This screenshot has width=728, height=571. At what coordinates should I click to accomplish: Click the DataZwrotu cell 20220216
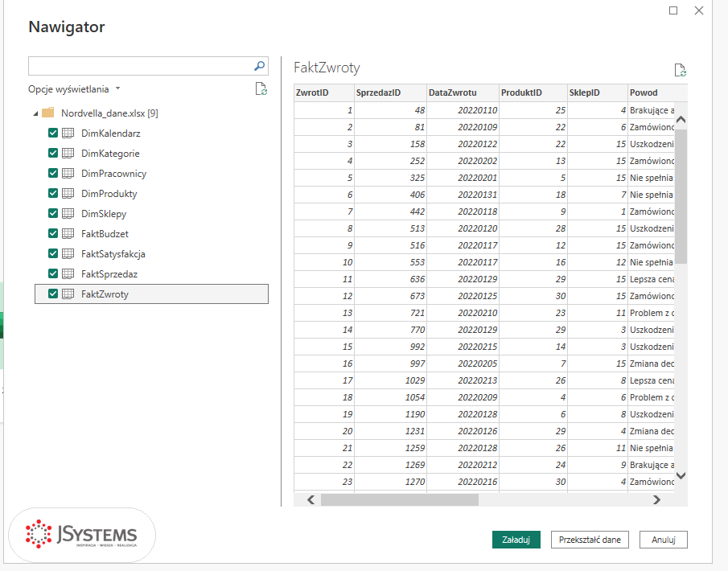463,482
